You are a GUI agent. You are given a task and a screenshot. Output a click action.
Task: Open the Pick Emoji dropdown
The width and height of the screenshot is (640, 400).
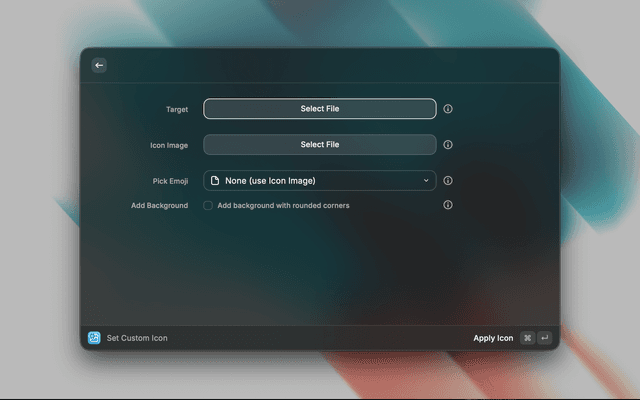tap(320, 181)
